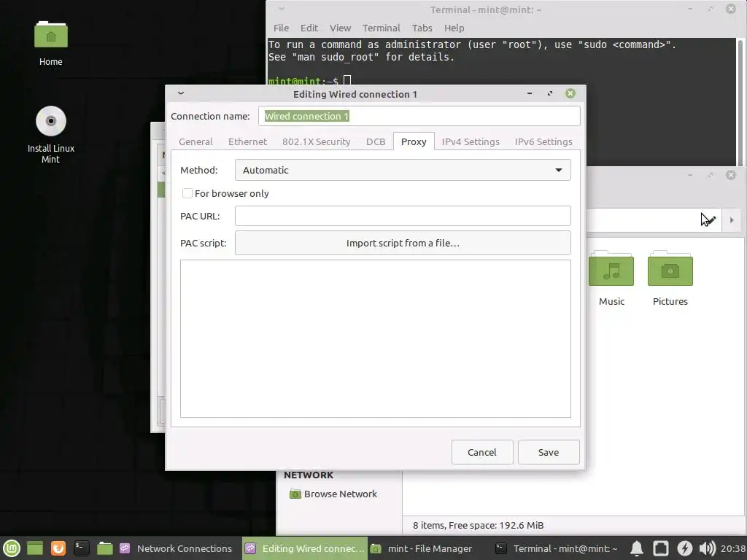This screenshot has height=560, width=747.
Task: Click the Show Desktop icon in the panel
Action: 35,548
